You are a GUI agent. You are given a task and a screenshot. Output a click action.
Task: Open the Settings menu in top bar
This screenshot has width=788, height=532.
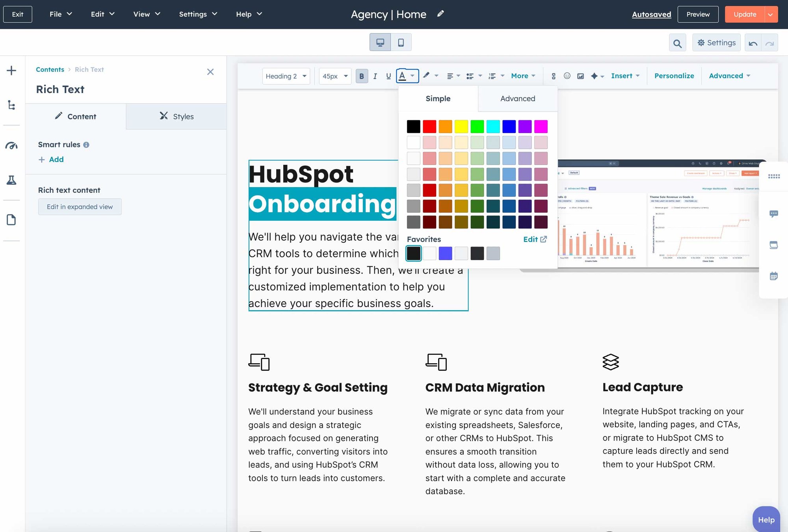click(x=198, y=14)
